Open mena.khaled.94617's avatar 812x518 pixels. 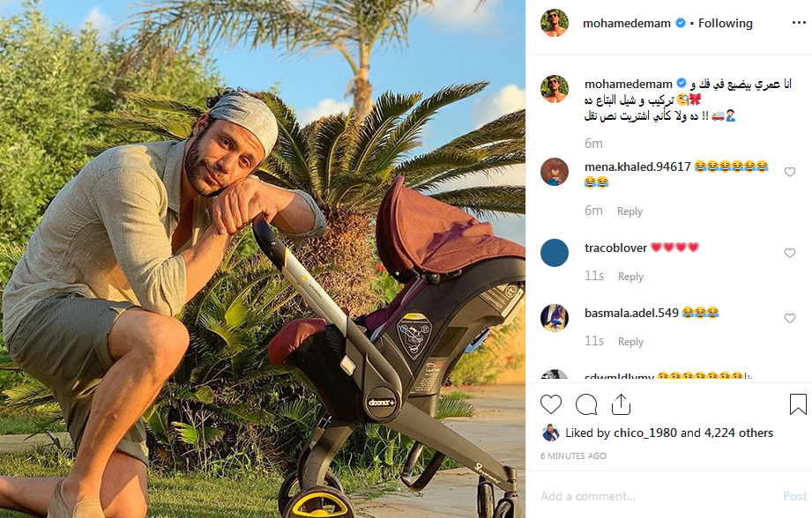tap(555, 172)
